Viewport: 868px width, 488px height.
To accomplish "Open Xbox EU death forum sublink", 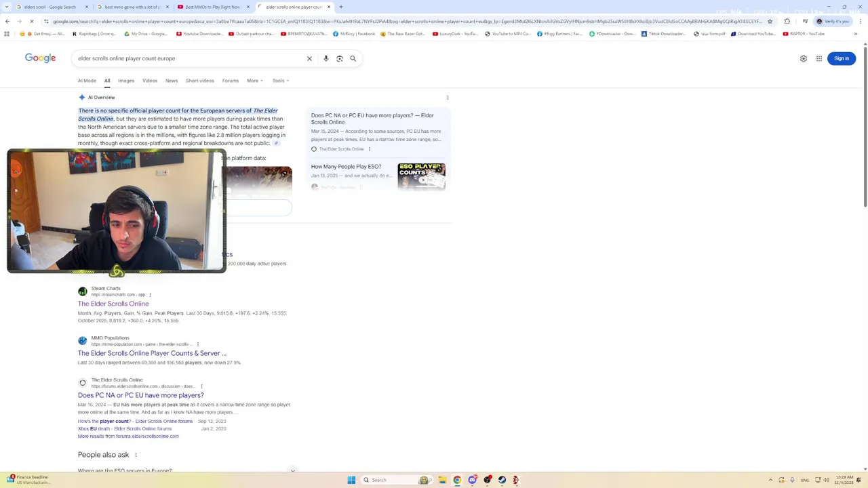I will pyautogui.click(x=125, y=428).
